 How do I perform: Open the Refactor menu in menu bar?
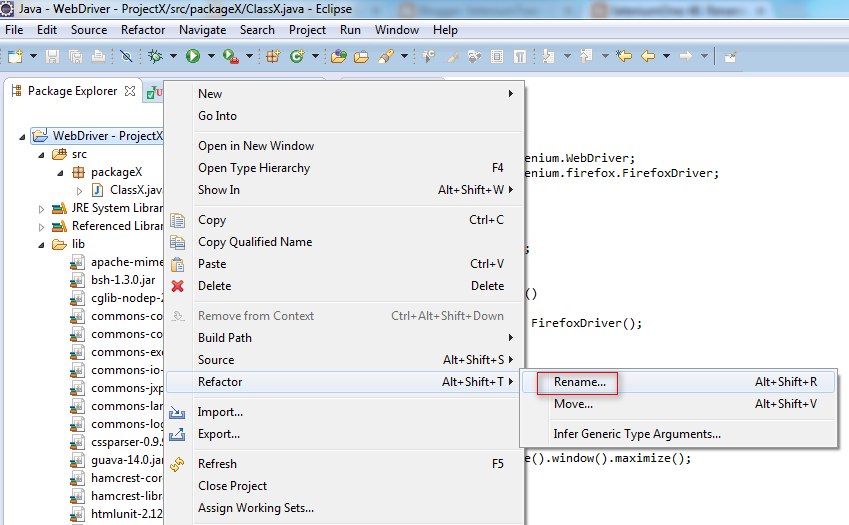[143, 30]
